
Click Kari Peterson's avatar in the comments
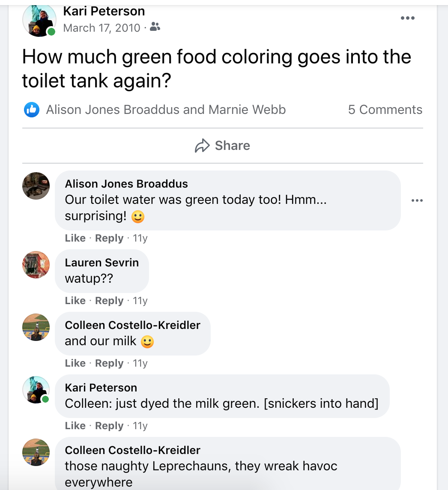pos(36,390)
